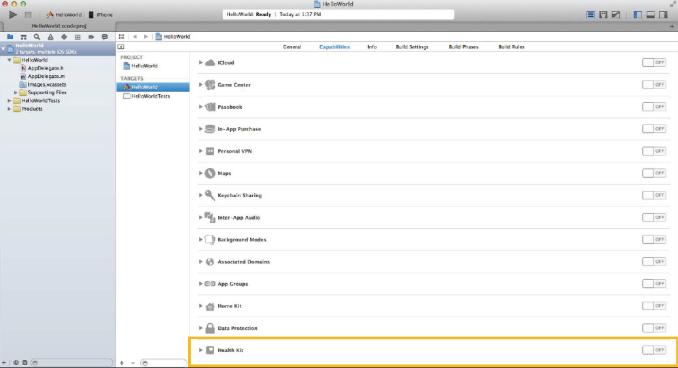Expand the Home Kit section
The height and width of the screenshot is (368, 678).
click(x=200, y=306)
